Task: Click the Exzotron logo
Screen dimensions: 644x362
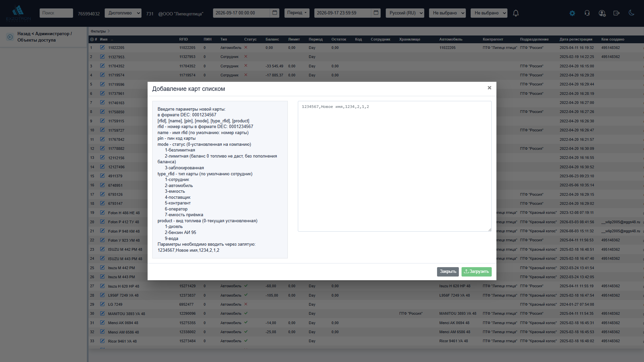Action: click(18, 13)
